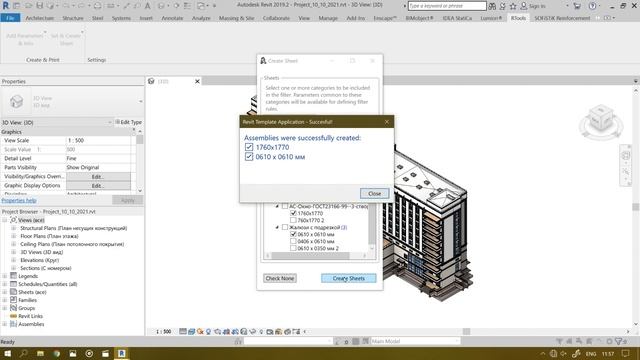Open the type selector dropdown arrow in Properties
Viewport: 640px width, 360px height.
pos(140,101)
